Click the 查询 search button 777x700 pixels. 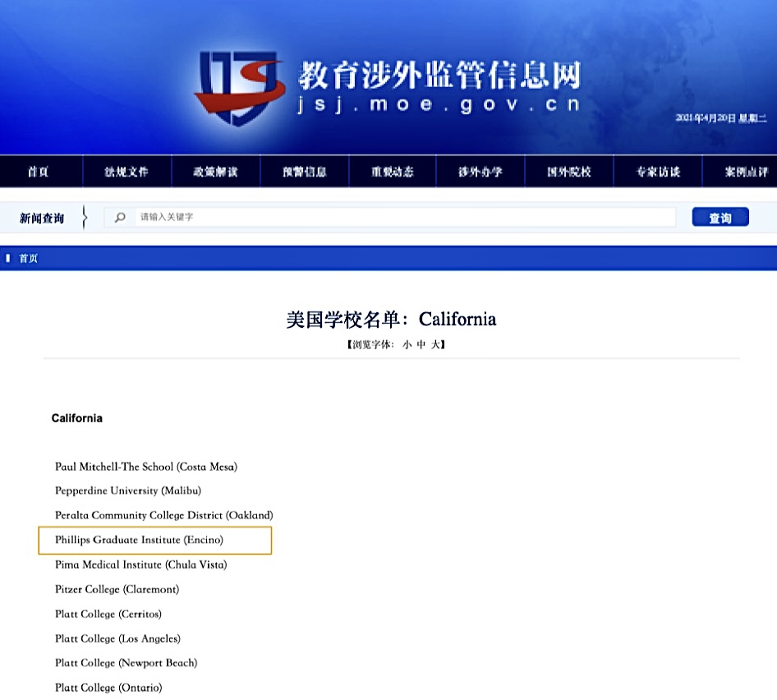point(720,217)
